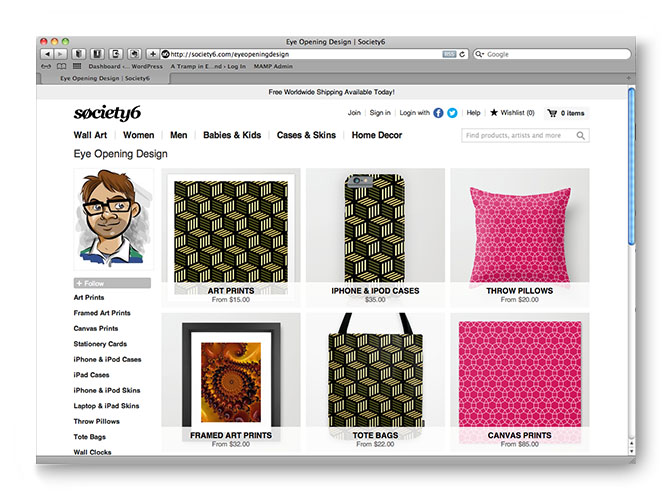Open the Wall Art menu
This screenshot has height=500, width=672.
[x=90, y=135]
